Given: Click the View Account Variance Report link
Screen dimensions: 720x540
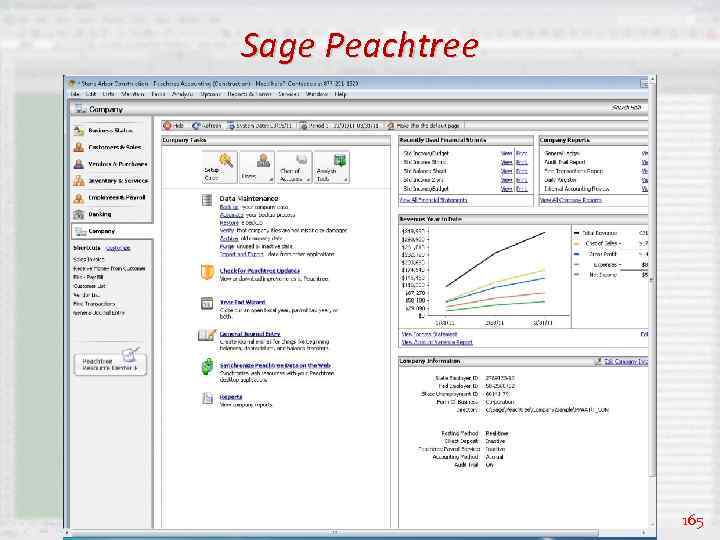Looking at the screenshot, I should click(437, 342).
